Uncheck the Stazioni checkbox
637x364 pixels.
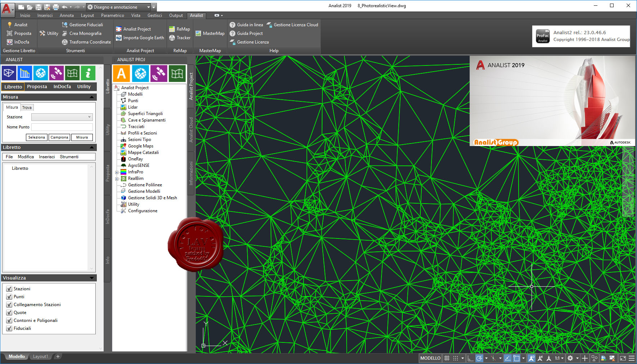[x=9, y=289]
